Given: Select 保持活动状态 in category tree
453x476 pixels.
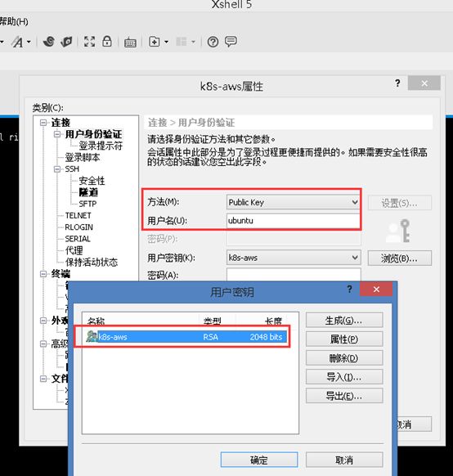Looking at the screenshot, I should point(92,263).
